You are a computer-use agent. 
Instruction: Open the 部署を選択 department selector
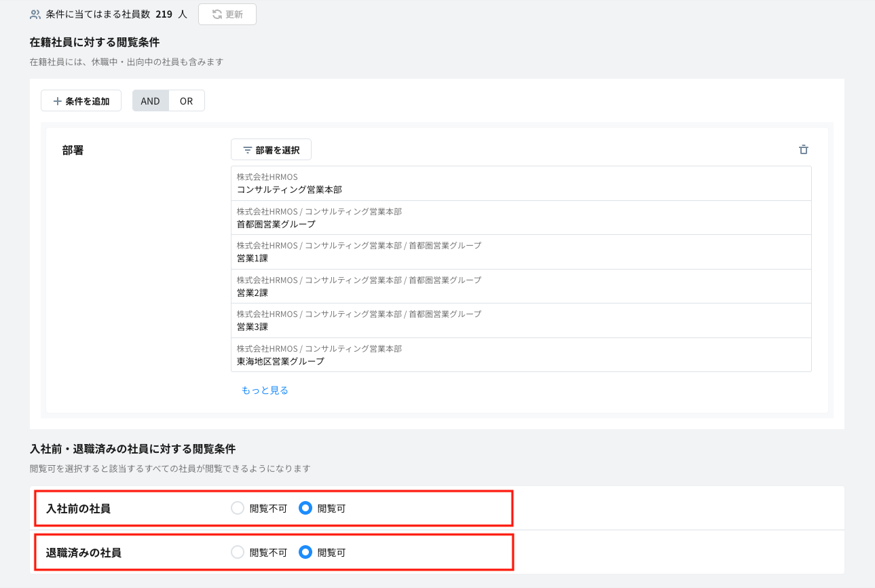pyautogui.click(x=271, y=150)
